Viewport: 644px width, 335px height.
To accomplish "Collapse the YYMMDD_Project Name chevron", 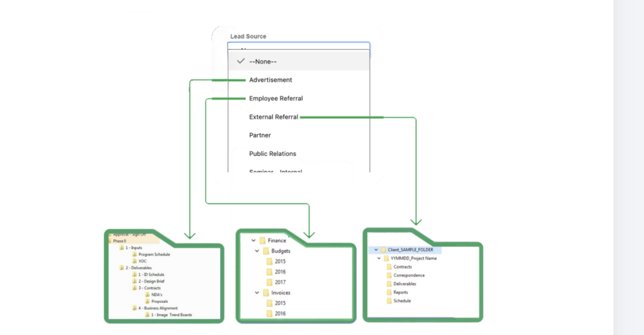I will (379, 258).
